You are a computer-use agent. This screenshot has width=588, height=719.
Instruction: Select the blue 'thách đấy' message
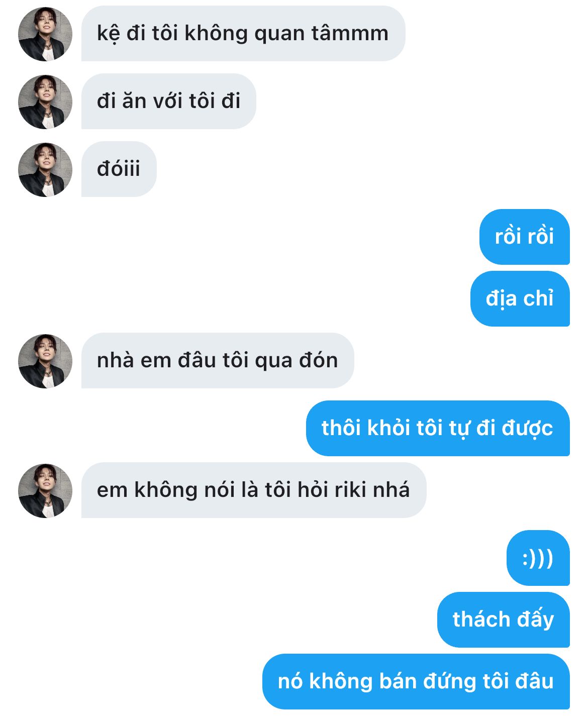pyautogui.click(x=503, y=620)
